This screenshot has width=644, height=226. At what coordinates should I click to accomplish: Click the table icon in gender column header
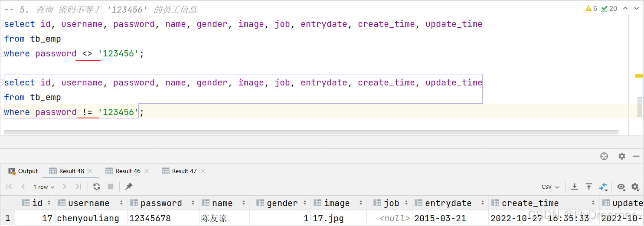[x=260, y=203]
